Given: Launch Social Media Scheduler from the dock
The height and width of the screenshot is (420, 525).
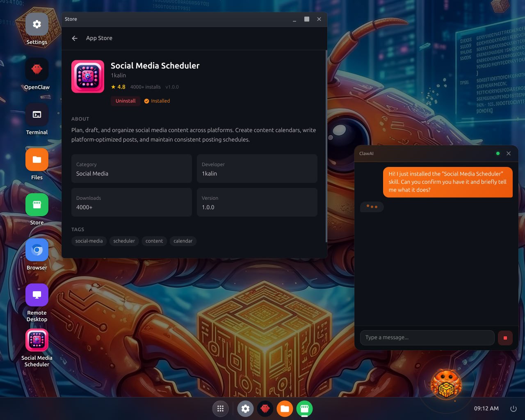Looking at the screenshot, I should 37,340.
